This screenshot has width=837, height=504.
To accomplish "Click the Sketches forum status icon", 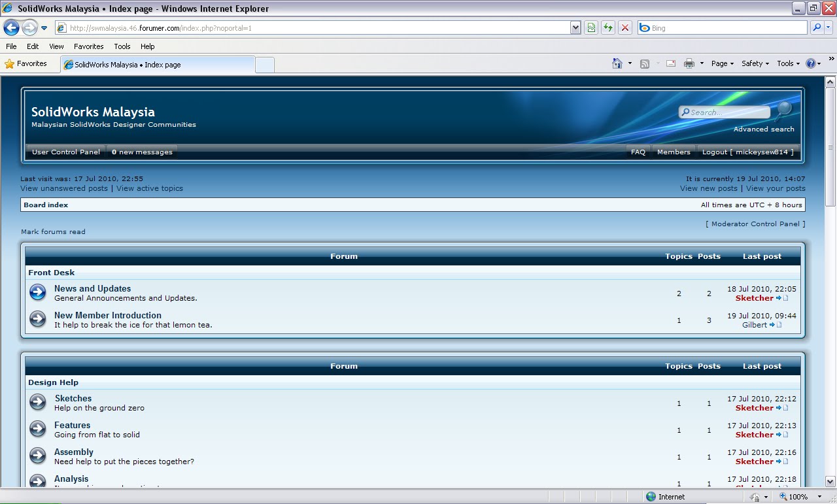I will point(38,402).
